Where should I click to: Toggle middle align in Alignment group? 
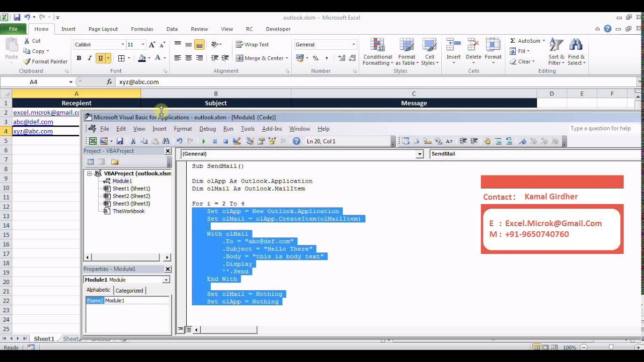[x=189, y=45]
